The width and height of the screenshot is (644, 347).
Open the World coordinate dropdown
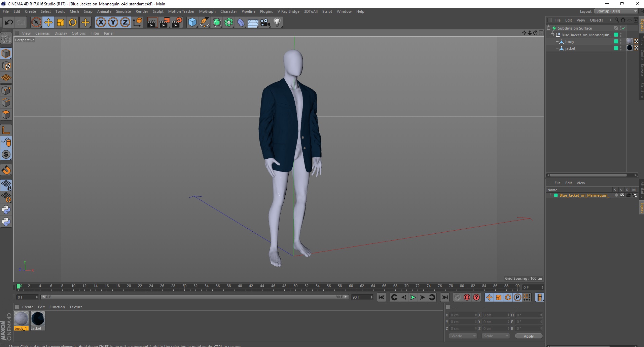(x=463, y=336)
